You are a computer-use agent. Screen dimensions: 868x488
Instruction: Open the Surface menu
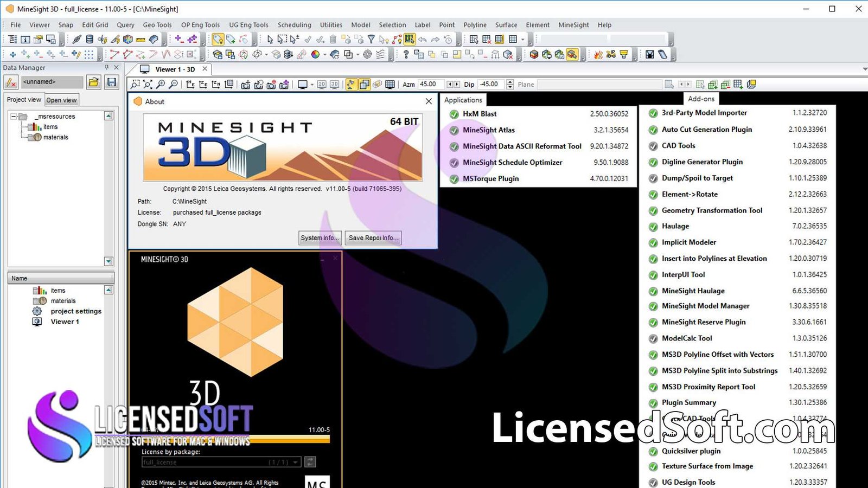click(506, 25)
